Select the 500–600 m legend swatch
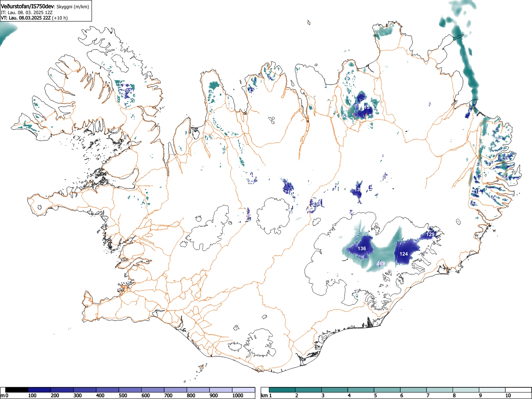532x399 pixels. pyautogui.click(x=130, y=390)
